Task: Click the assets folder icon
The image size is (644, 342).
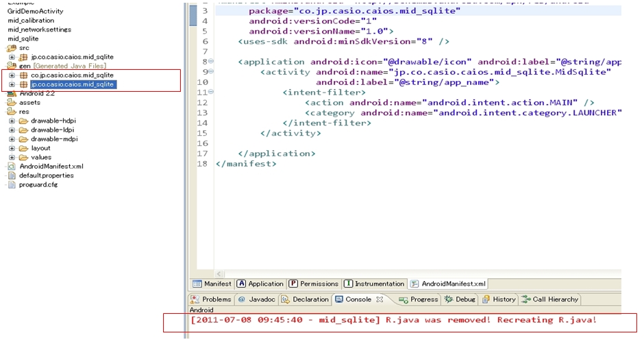Action: (12, 102)
